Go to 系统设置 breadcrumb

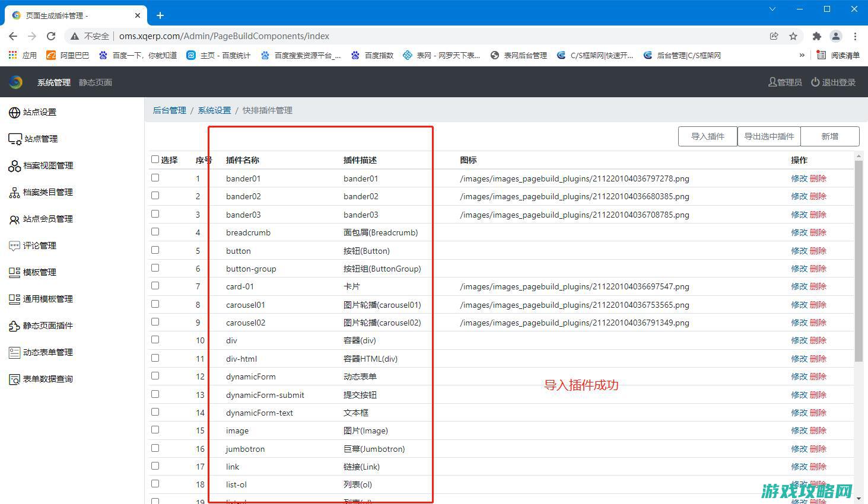(214, 110)
